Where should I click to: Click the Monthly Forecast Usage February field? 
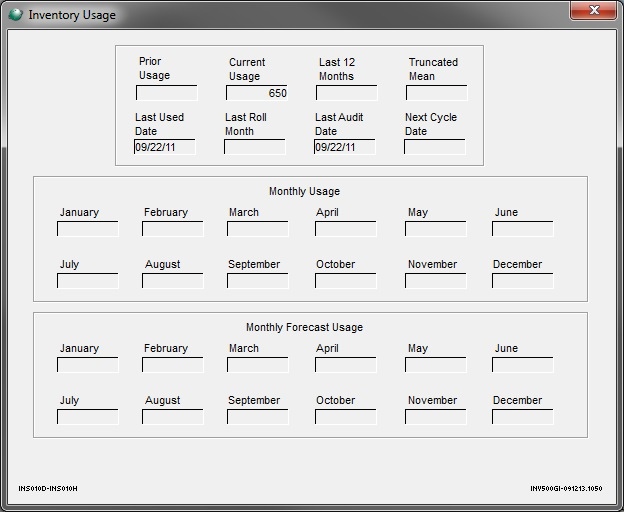click(x=173, y=365)
